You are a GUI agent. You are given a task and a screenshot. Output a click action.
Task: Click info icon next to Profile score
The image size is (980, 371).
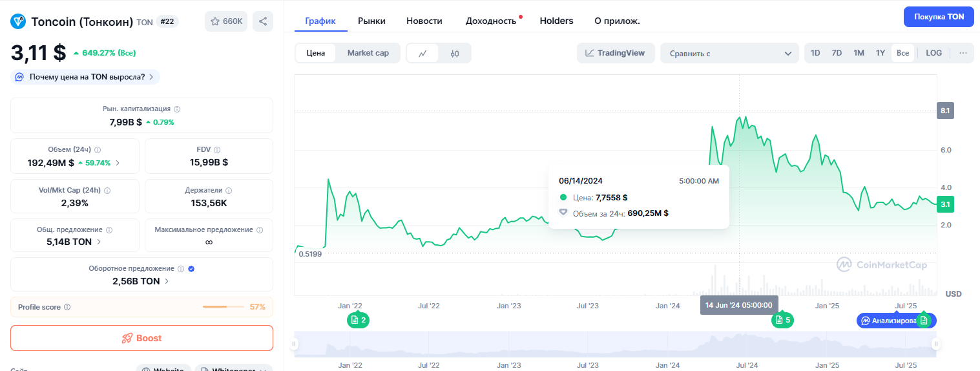point(67,308)
